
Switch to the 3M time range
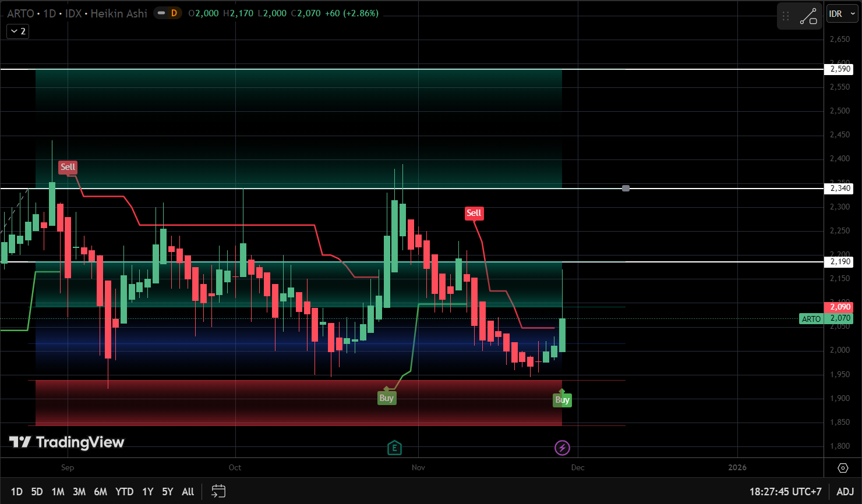click(79, 492)
